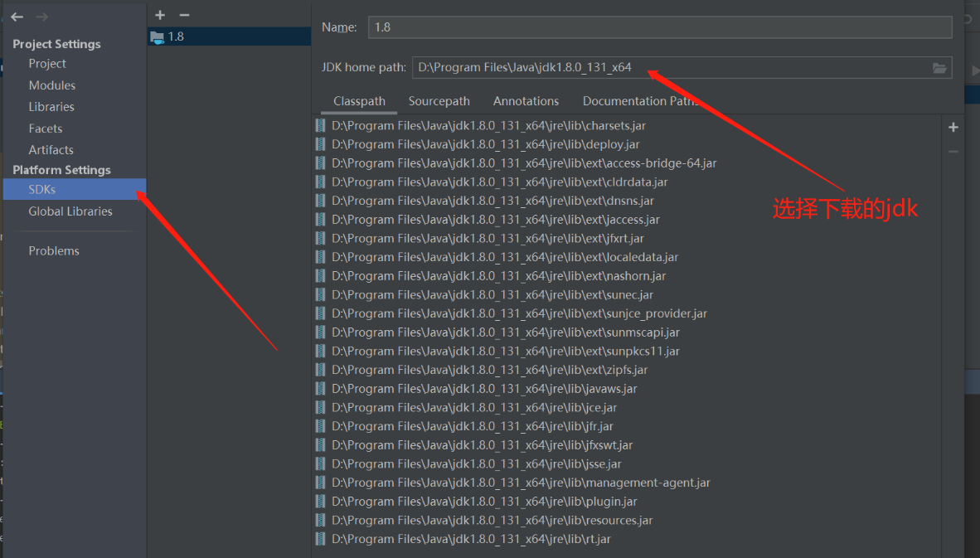Open Artifacts settings
Screen dimensions: 980x558
point(51,150)
